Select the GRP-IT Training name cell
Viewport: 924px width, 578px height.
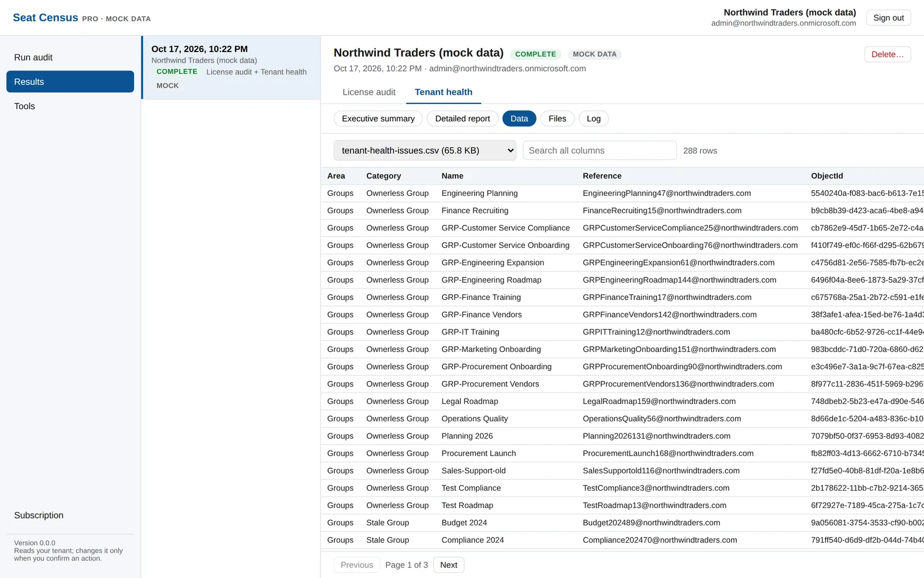470,332
